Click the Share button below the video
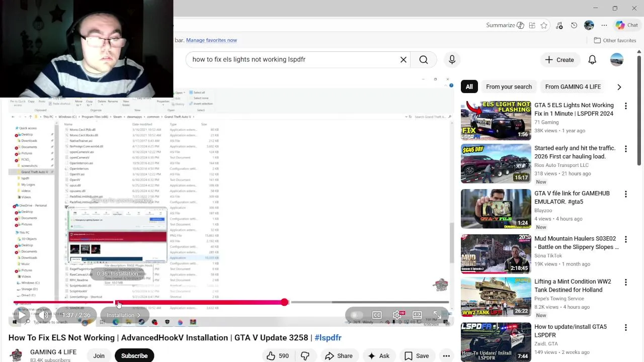This screenshot has width=644, height=362. coord(339,355)
